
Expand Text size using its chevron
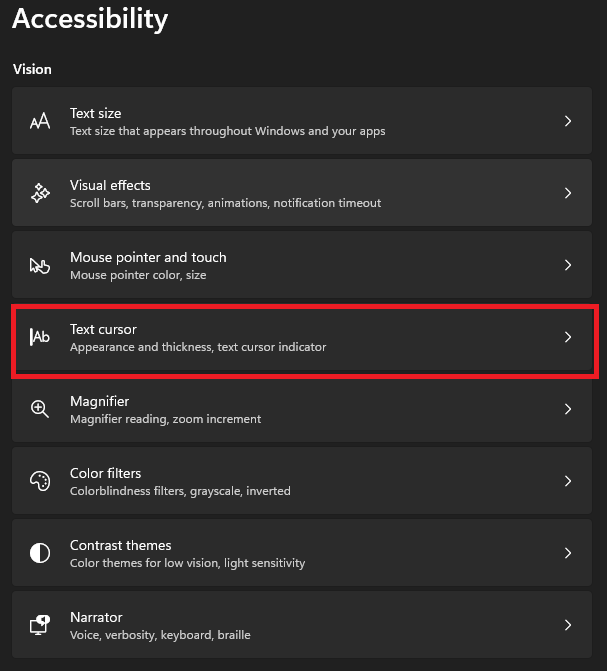click(x=568, y=121)
